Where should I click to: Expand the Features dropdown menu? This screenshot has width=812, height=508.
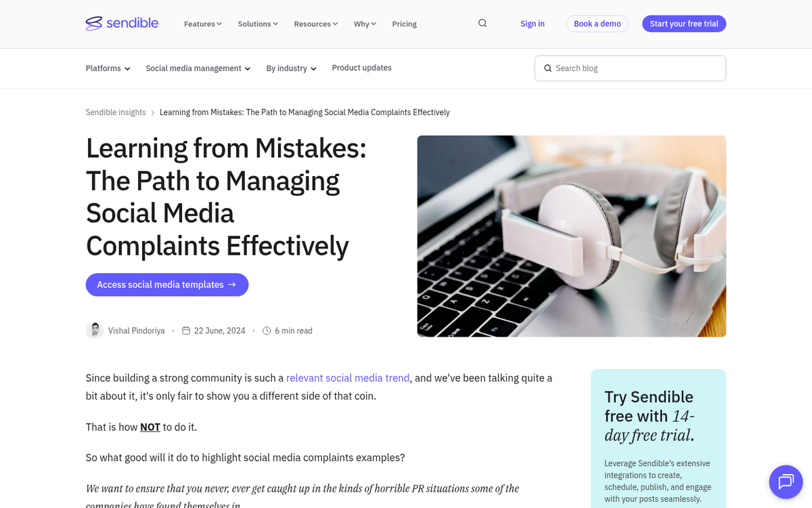[x=203, y=24]
